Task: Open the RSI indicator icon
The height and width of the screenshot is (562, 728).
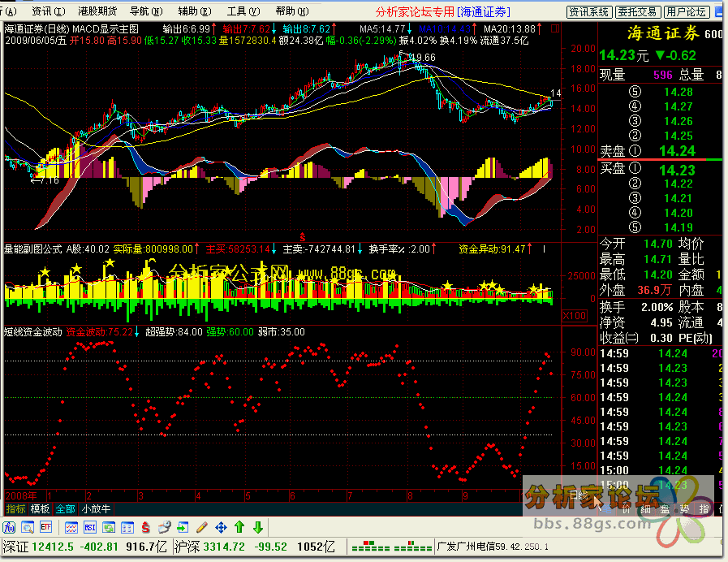Action: [89, 528]
